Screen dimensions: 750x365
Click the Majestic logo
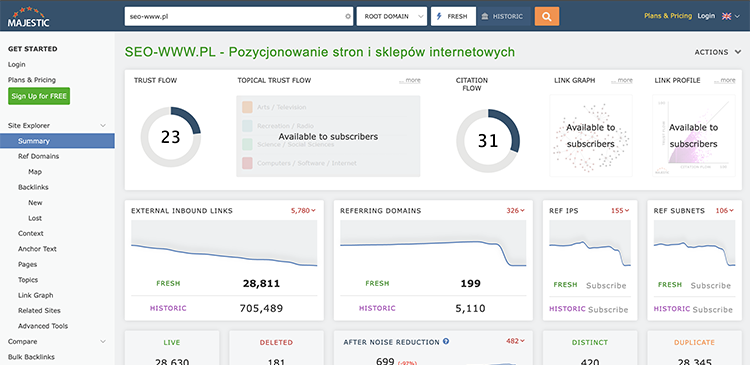pyautogui.click(x=28, y=17)
